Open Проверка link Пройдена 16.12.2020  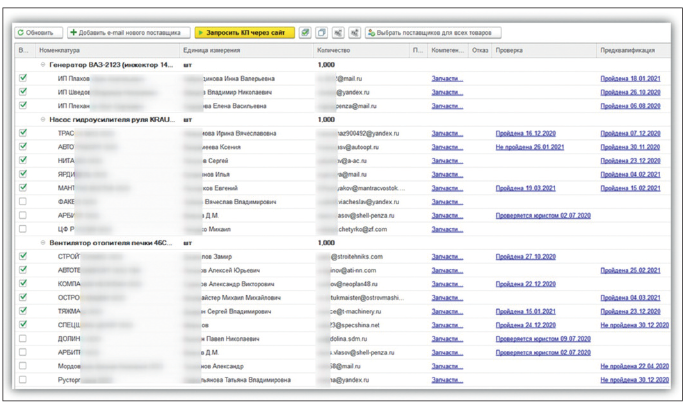[525, 133]
